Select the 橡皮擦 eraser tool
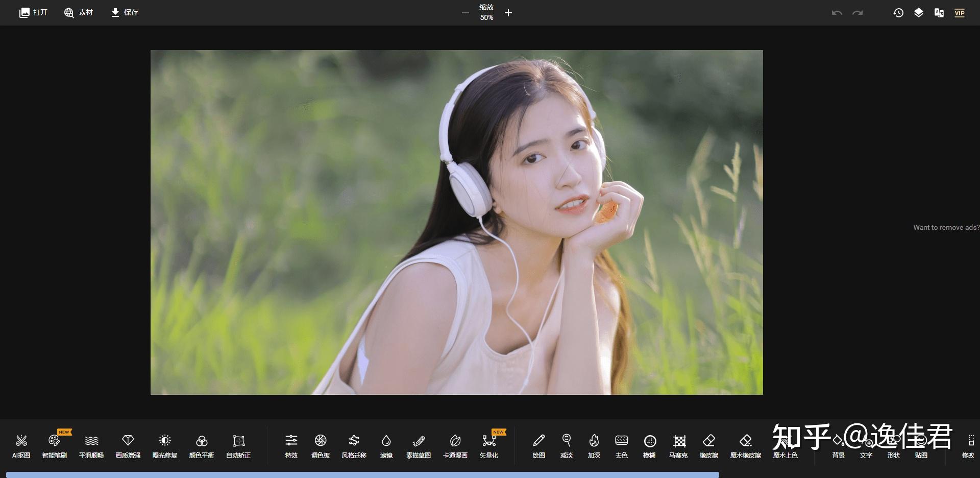Viewport: 980px width, 478px height. [709, 446]
